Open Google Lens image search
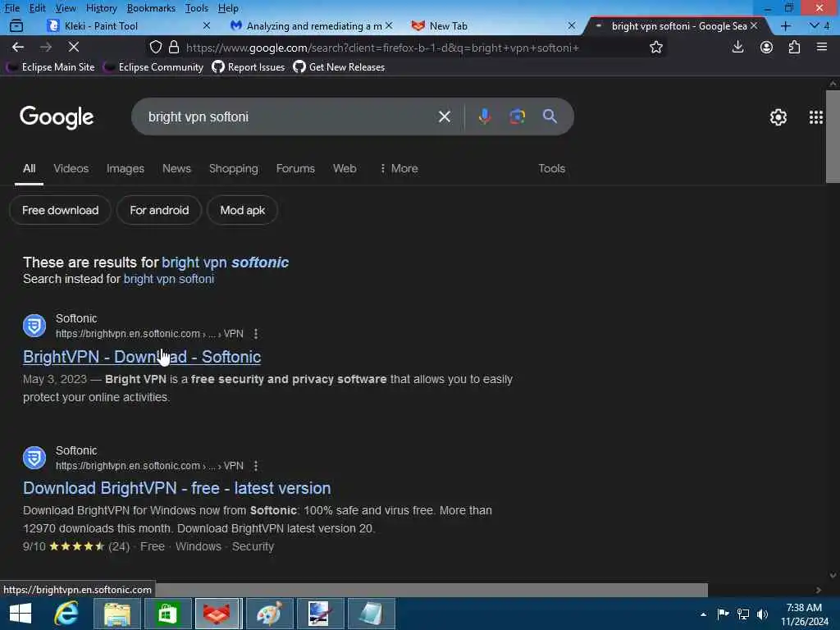Image resolution: width=840 pixels, height=630 pixels. (x=517, y=116)
